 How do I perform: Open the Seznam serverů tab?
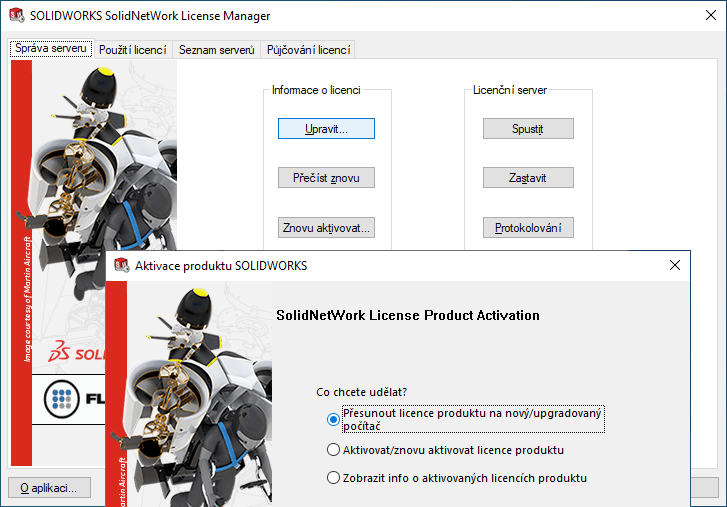[x=217, y=50]
